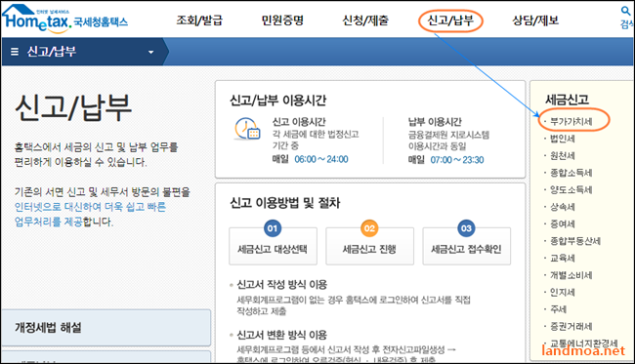The image size is (635, 364).
Task: Select 상속세 in the tax list
Action: pyautogui.click(x=563, y=207)
